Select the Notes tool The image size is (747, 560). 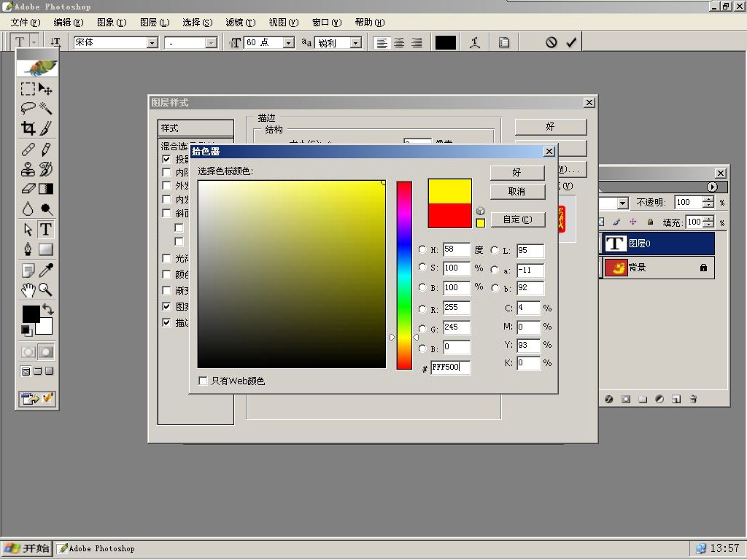[28, 271]
